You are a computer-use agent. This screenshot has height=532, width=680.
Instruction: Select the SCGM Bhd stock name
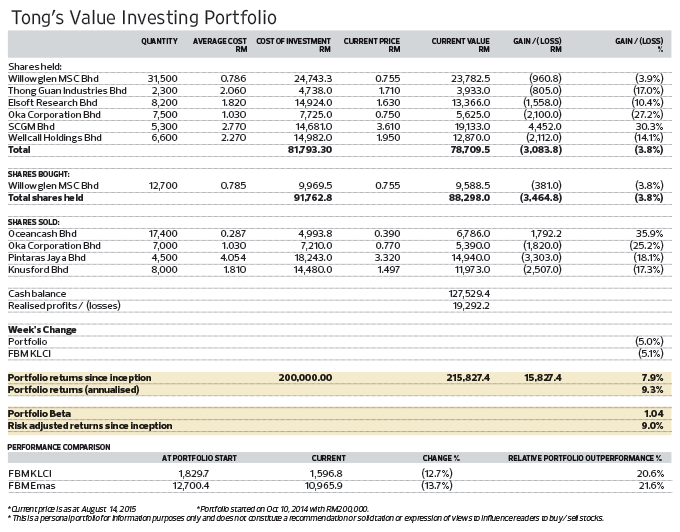[31, 127]
